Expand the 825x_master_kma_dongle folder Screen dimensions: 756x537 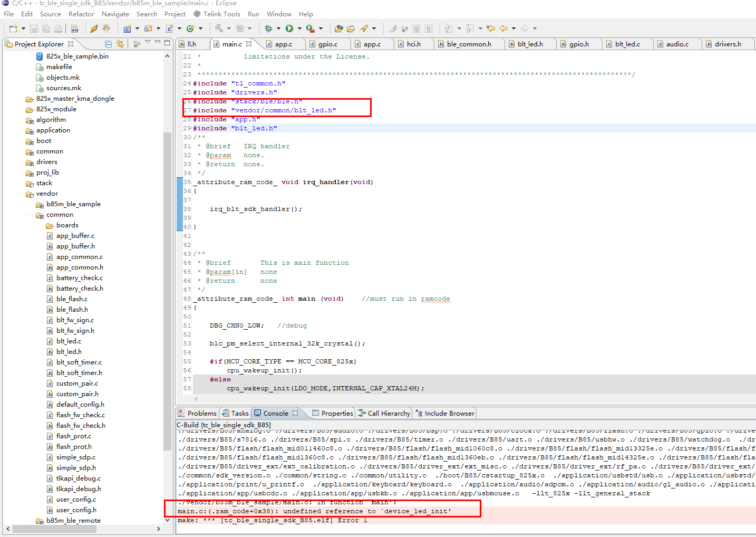[20, 99]
